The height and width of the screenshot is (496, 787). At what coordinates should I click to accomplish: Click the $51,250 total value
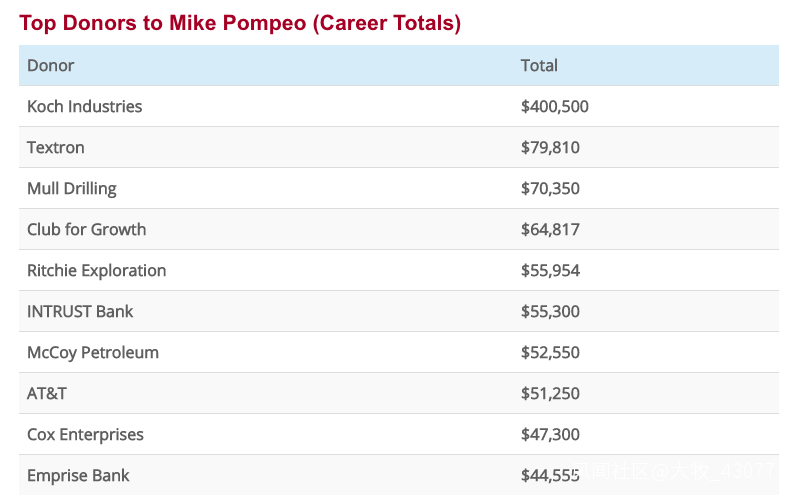coord(550,394)
